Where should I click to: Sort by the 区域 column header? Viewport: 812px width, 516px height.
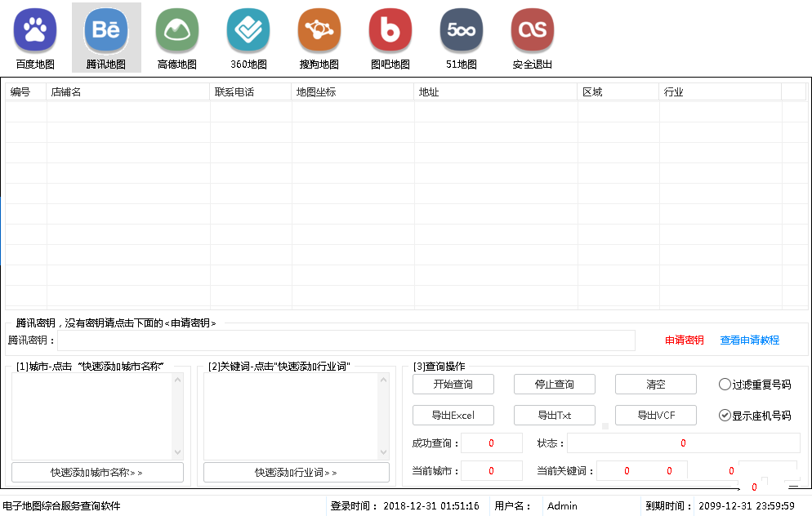tap(618, 92)
